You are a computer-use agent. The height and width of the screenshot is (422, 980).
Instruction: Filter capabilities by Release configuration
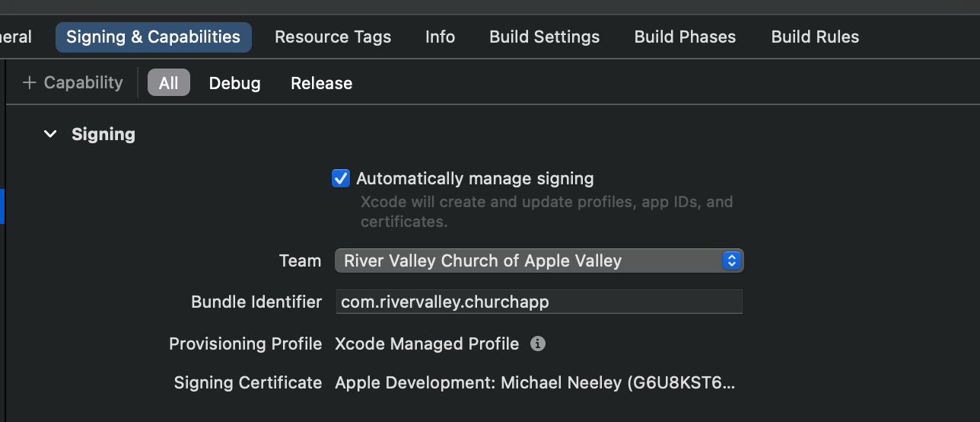(x=321, y=83)
